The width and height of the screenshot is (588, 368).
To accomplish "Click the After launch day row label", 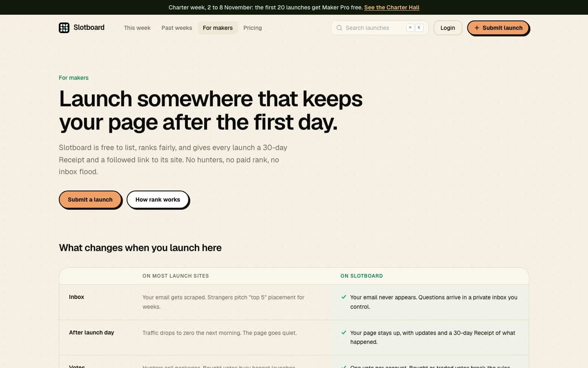I will (x=91, y=332).
